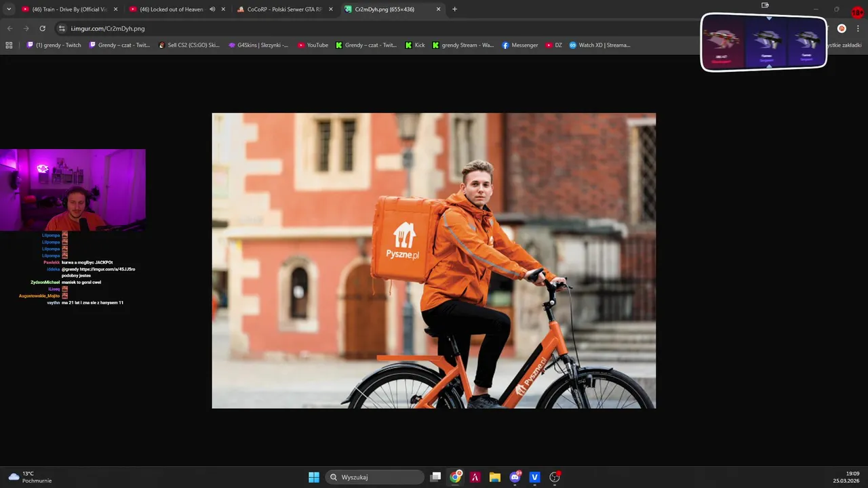The width and height of the screenshot is (868, 488).
Task: Open the Chrome profile avatar
Action: (x=842, y=28)
